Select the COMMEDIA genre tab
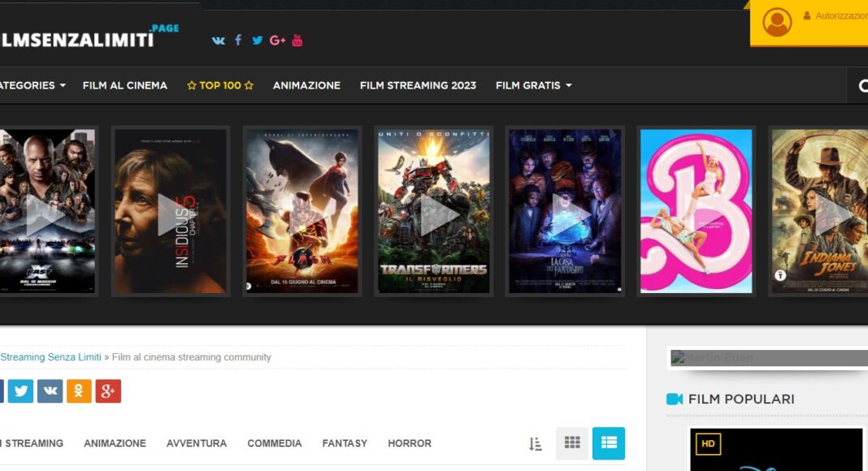The width and height of the screenshot is (868, 471). pos(275,443)
